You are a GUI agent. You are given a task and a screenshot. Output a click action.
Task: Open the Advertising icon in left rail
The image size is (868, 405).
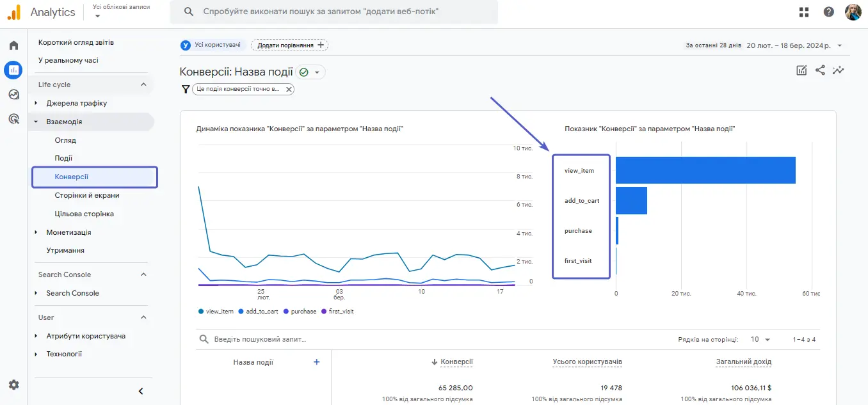click(13, 118)
